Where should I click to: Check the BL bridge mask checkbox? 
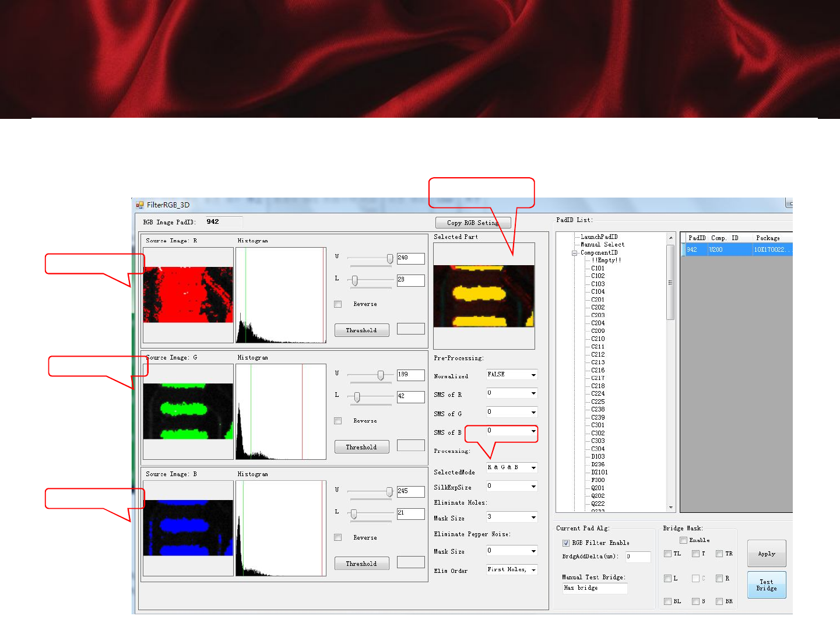(667, 601)
